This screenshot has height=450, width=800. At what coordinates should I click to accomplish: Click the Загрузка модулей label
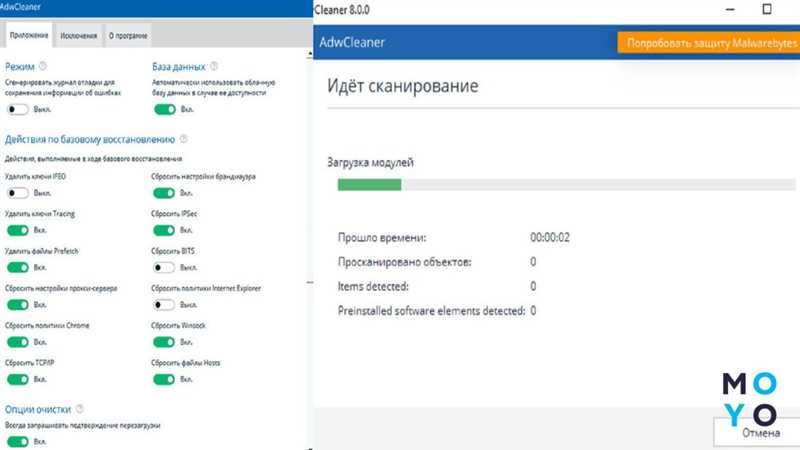[370, 162]
